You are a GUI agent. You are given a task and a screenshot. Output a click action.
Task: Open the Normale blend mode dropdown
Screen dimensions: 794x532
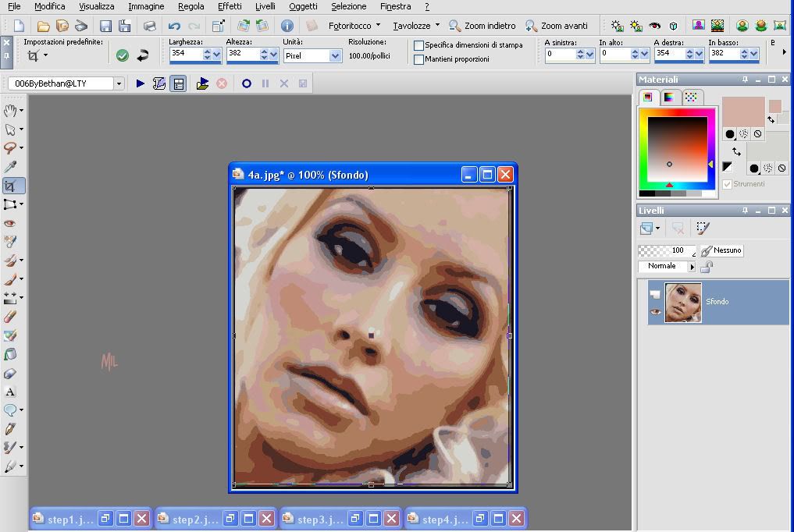[x=693, y=267]
